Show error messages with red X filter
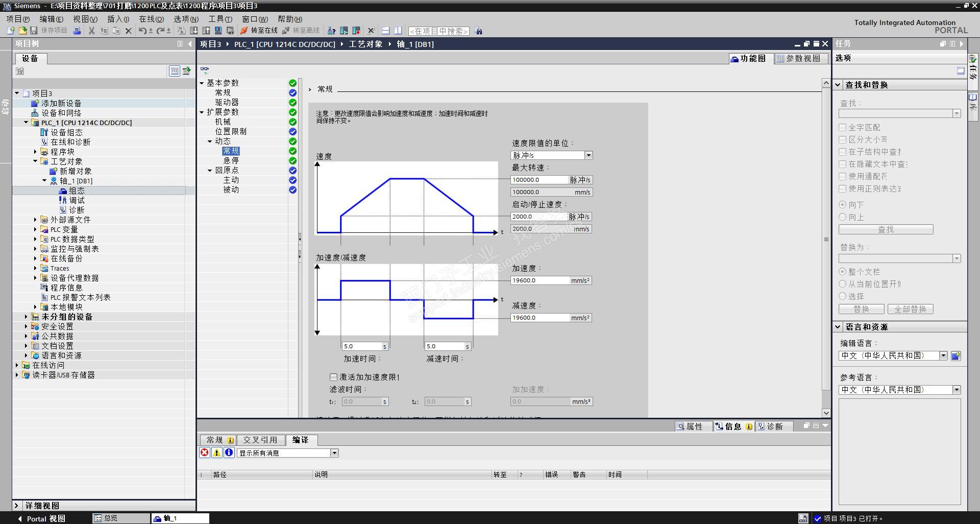Screen dimensions: 980x524 [x=205, y=452]
